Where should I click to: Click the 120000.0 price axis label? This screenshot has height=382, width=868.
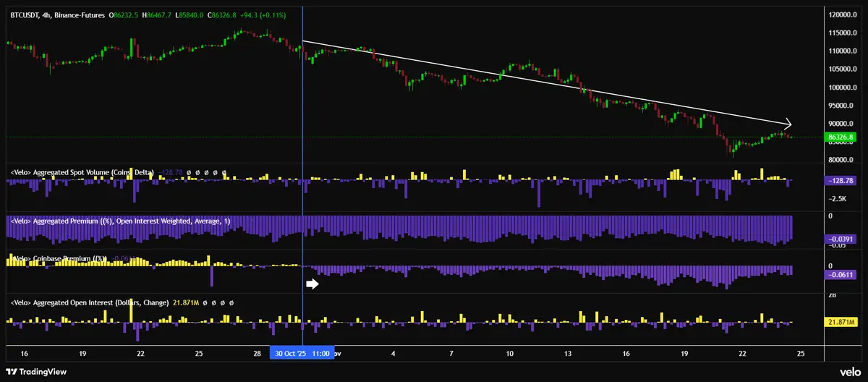843,14
